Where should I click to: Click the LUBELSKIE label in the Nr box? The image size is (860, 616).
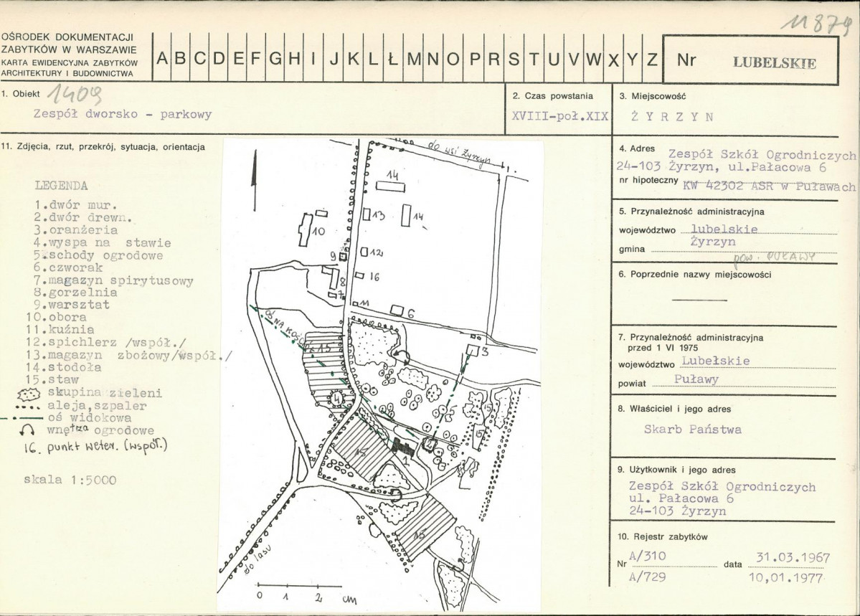click(x=775, y=62)
